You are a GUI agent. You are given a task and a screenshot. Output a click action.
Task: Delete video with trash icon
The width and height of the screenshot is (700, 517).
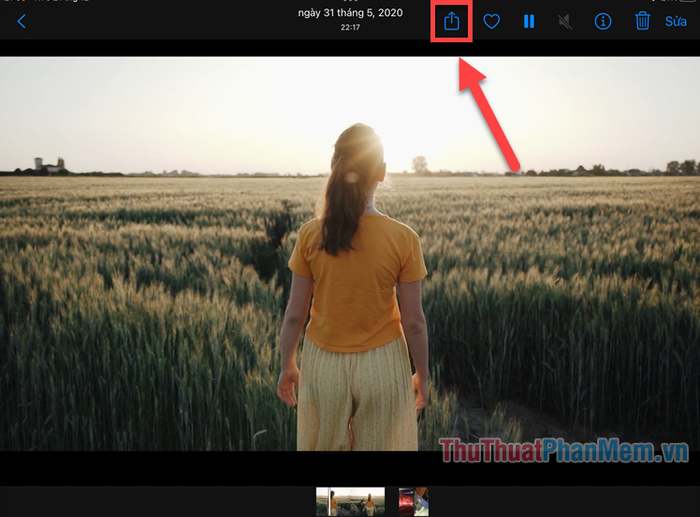tap(642, 21)
